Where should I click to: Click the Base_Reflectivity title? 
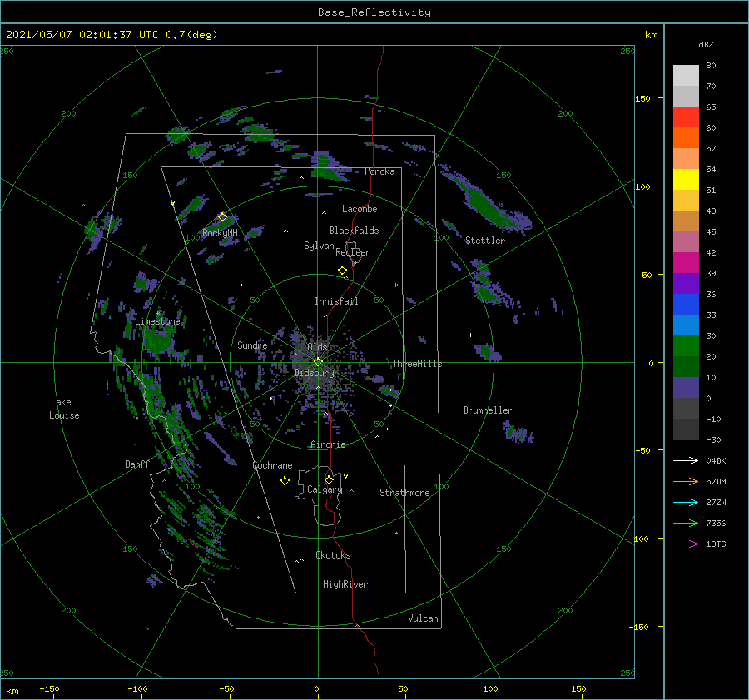(x=374, y=12)
